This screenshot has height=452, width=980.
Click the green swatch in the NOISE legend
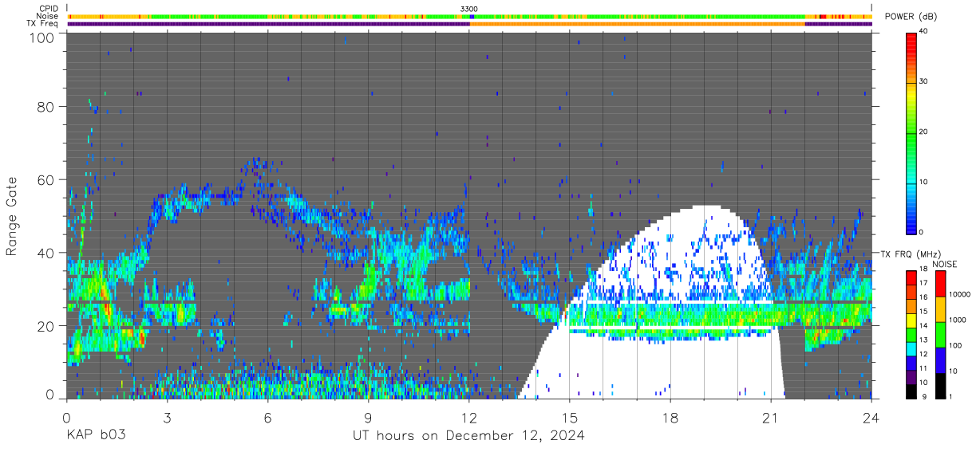tap(939, 335)
